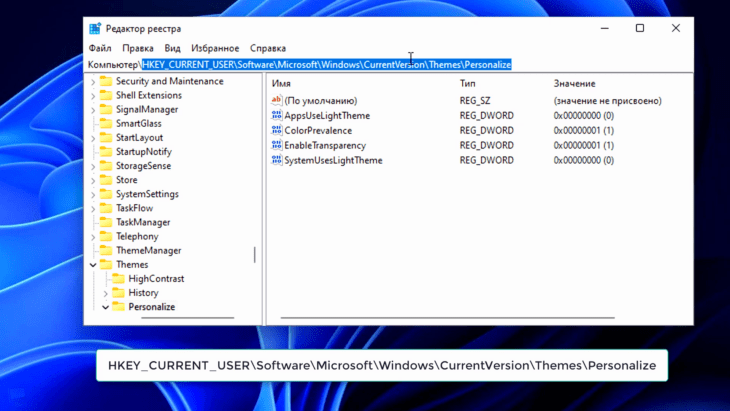Select the Shell Extensions folder icon
The width and height of the screenshot is (730, 411).
click(x=106, y=95)
